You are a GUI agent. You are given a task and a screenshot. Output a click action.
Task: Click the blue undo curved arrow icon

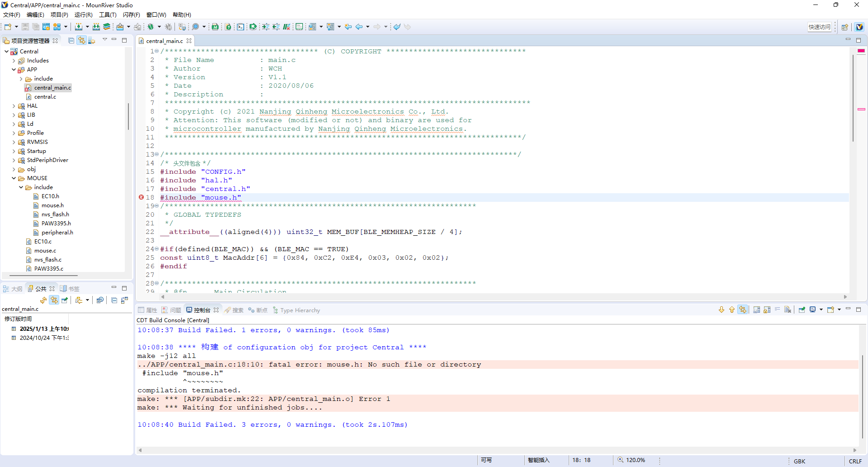(x=397, y=27)
